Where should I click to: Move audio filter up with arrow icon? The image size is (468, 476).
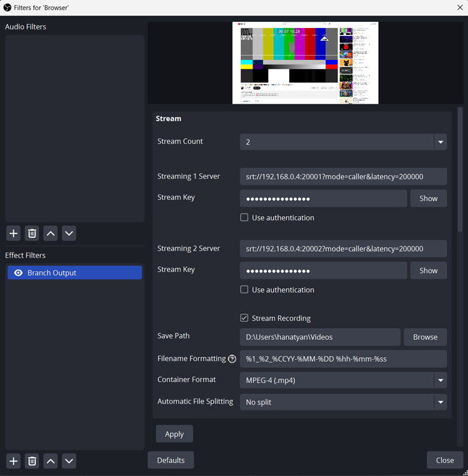click(x=51, y=234)
